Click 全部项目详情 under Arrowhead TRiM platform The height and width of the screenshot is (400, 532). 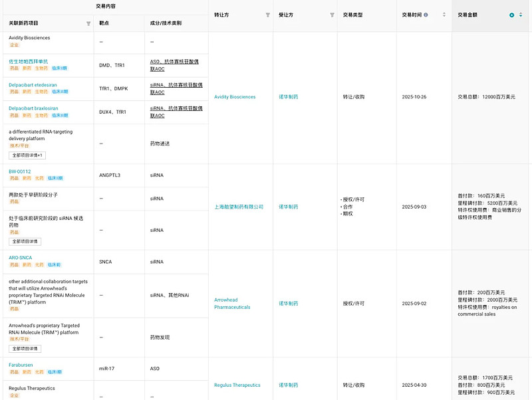[x=25, y=348]
